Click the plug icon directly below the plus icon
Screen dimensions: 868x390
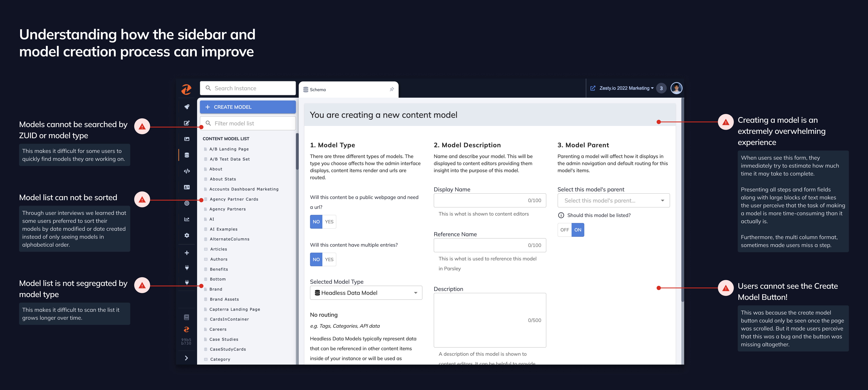pyautogui.click(x=187, y=268)
